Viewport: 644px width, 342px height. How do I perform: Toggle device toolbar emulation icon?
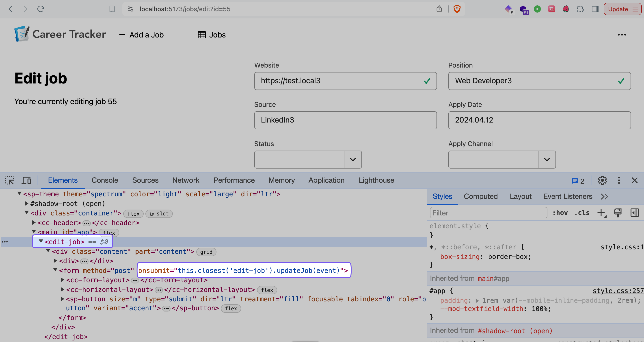coord(26,180)
